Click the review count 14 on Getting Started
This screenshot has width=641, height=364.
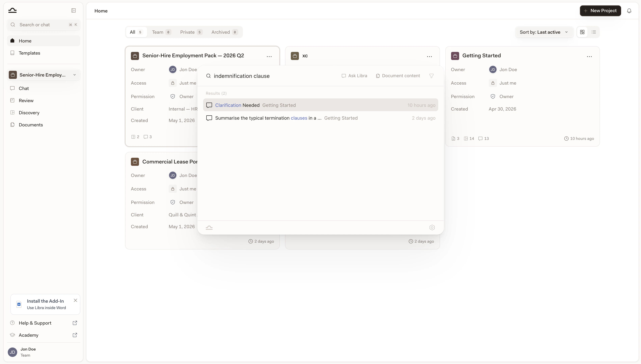pos(469,139)
